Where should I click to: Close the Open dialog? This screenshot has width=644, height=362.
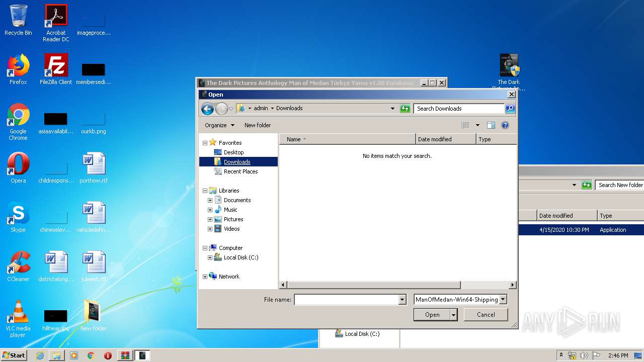pos(512,95)
